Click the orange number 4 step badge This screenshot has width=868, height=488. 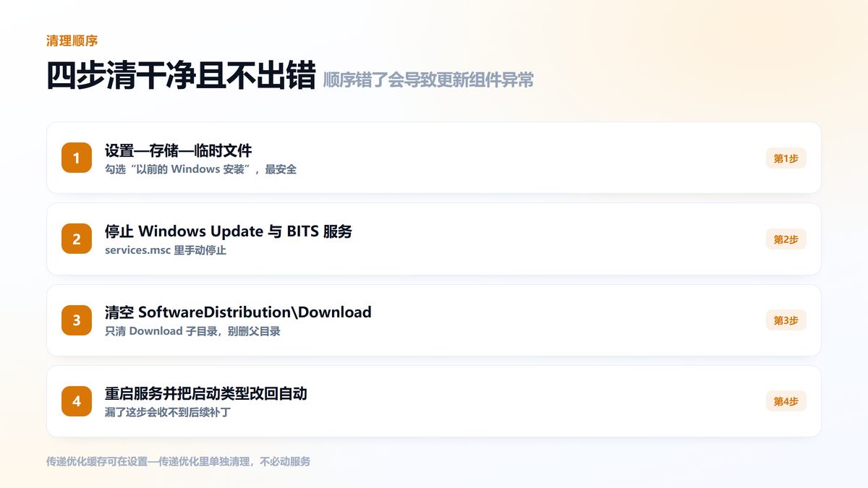pyautogui.click(x=77, y=401)
